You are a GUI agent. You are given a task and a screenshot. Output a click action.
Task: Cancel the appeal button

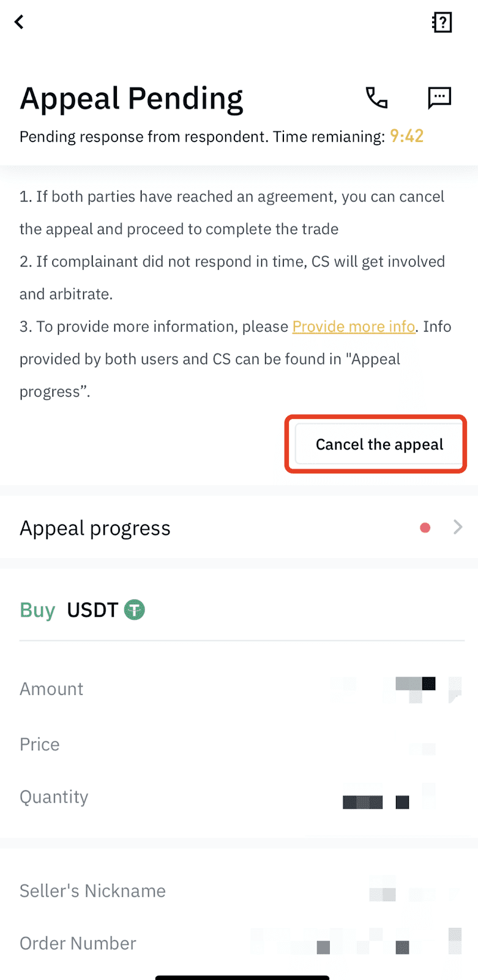tap(379, 444)
